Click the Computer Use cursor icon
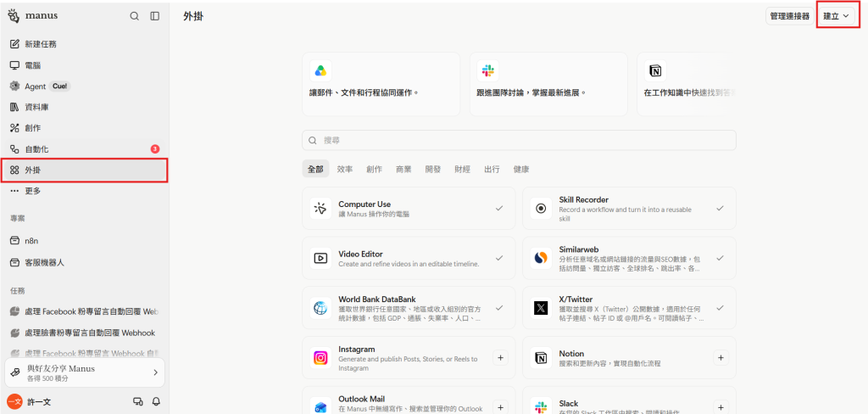 click(320, 209)
